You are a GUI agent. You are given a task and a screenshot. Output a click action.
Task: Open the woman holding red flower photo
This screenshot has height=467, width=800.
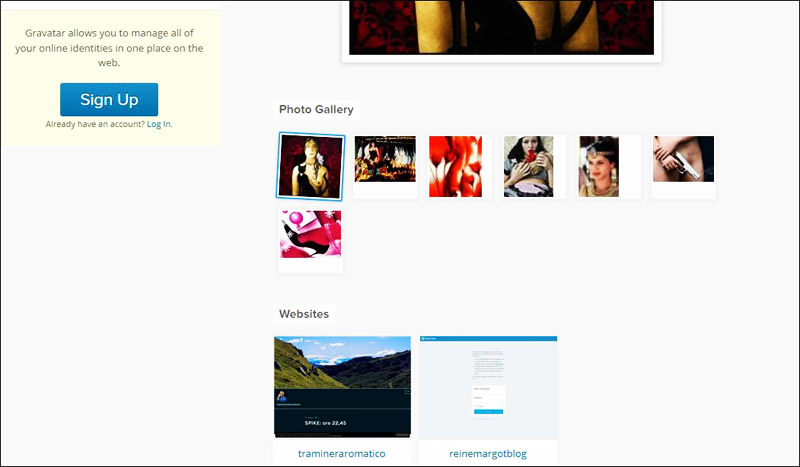[528, 166]
